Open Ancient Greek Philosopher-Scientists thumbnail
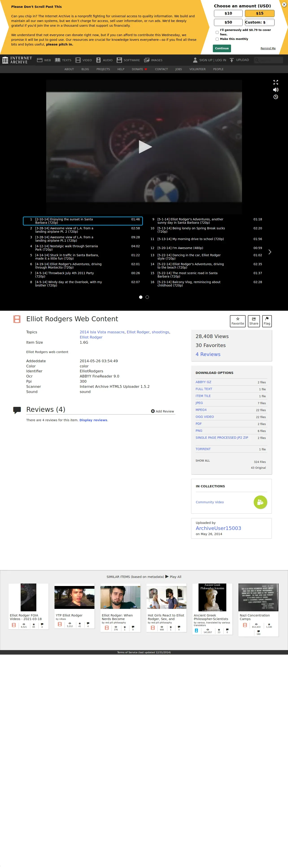The height and width of the screenshot is (868, 288). [x=212, y=597]
